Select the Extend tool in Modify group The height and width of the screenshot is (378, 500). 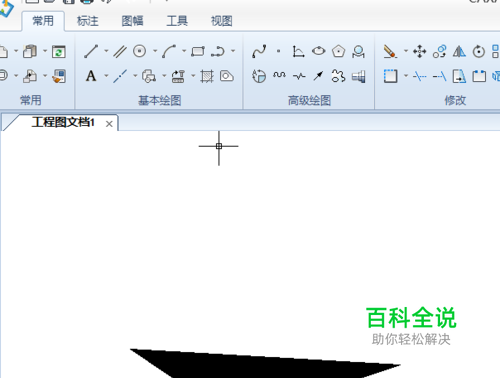click(439, 76)
